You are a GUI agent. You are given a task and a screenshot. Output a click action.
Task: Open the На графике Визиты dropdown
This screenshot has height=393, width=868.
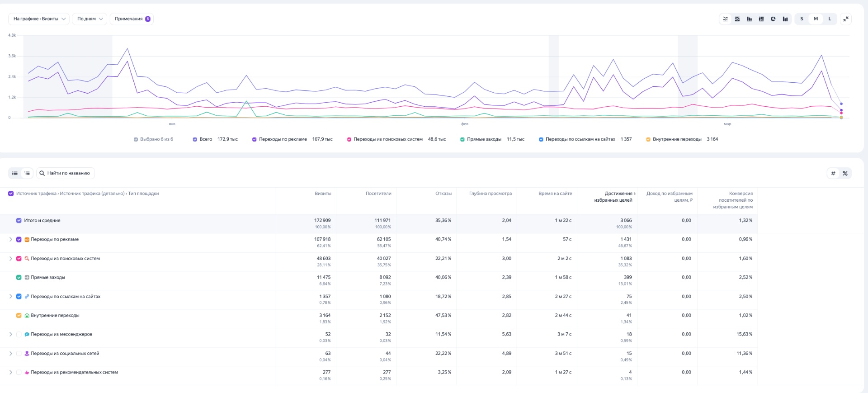click(39, 19)
